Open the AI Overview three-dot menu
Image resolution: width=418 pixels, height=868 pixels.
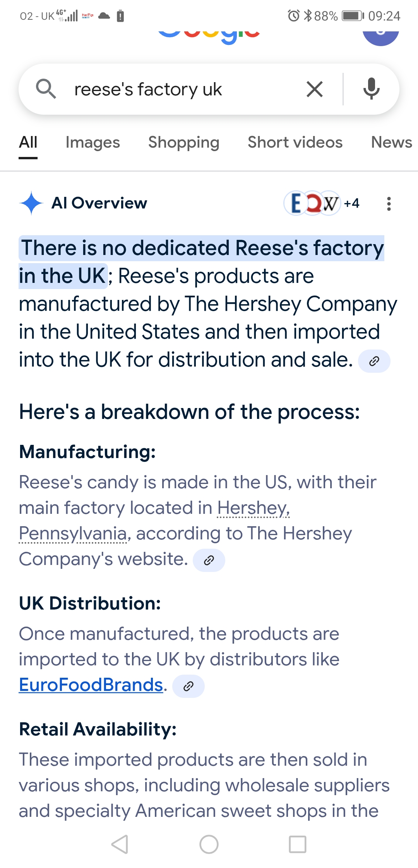pos(389,203)
